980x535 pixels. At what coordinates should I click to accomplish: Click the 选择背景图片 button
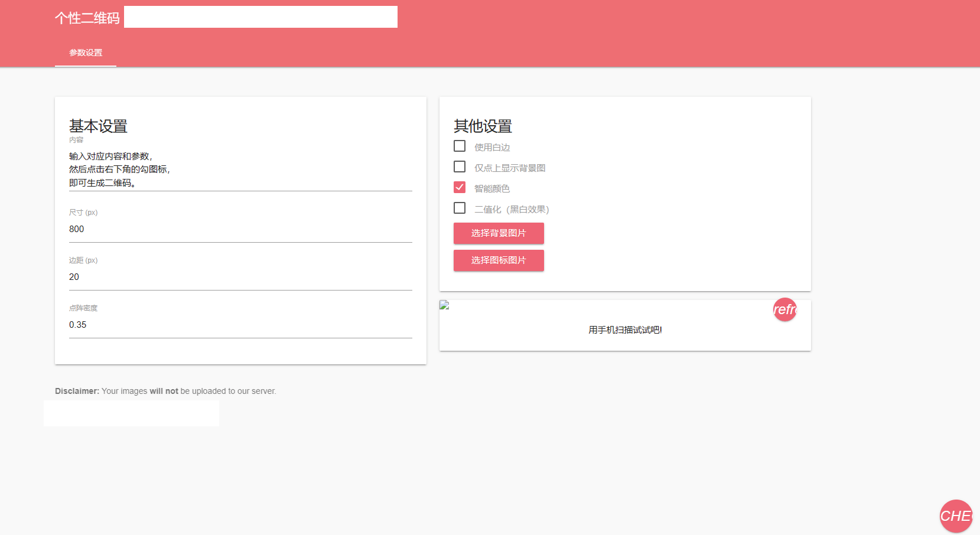coord(499,233)
